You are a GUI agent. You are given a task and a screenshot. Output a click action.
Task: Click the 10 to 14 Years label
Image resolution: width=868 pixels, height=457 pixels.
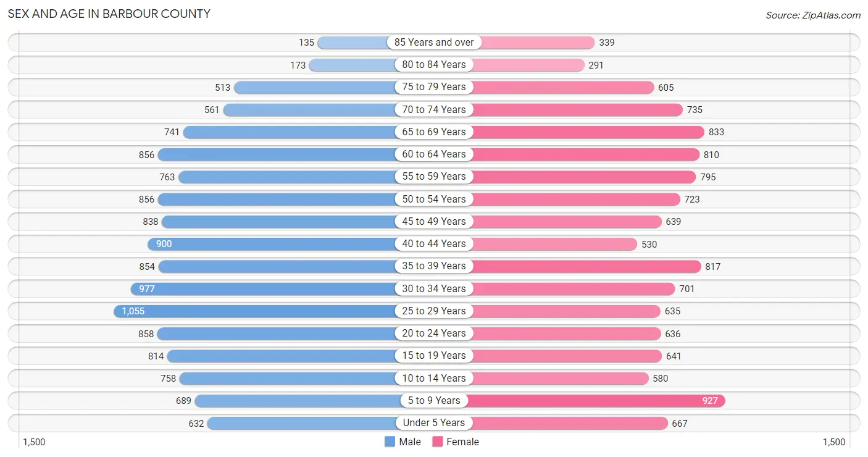coord(434,378)
